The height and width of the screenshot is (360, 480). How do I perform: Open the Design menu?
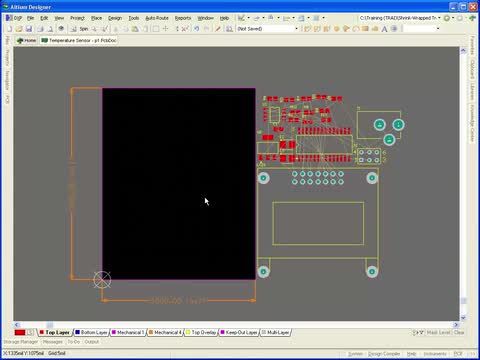(115, 18)
